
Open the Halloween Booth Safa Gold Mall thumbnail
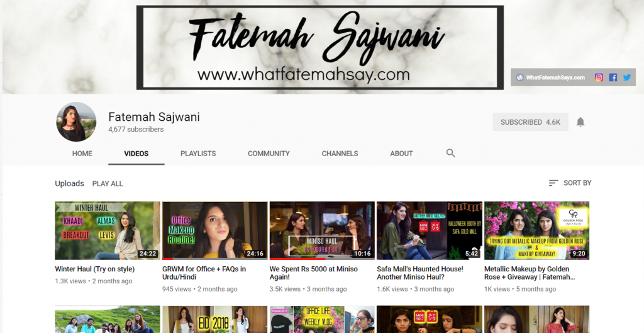point(429,230)
